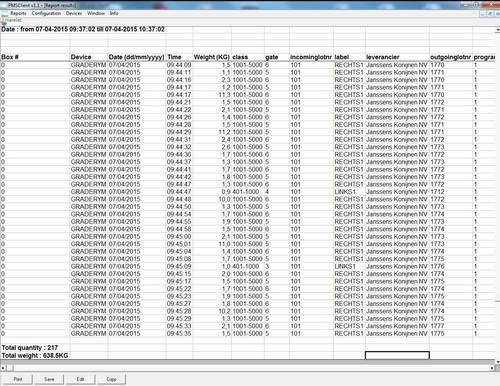Click the Edit button
This screenshot has height=386, width=500.
click(x=80, y=379)
